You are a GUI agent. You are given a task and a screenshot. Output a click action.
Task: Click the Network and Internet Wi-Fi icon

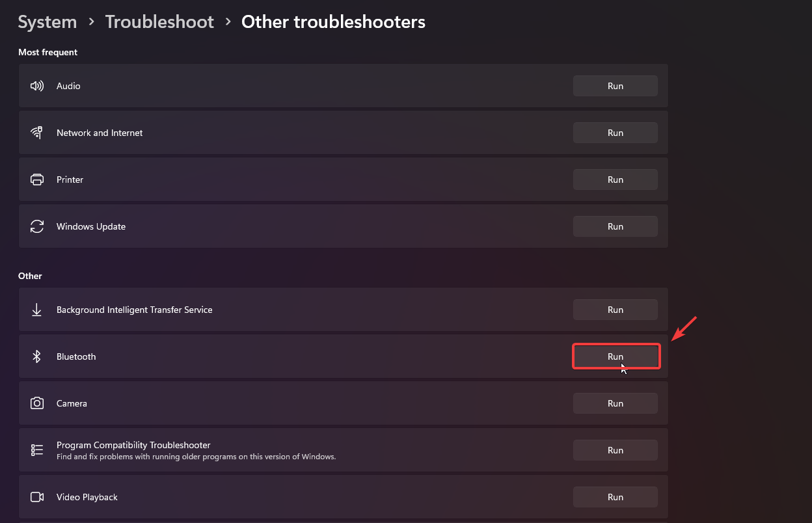coord(37,133)
